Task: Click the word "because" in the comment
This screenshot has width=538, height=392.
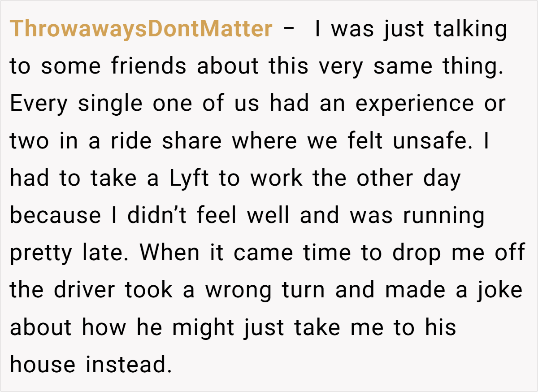Action: tap(55, 216)
